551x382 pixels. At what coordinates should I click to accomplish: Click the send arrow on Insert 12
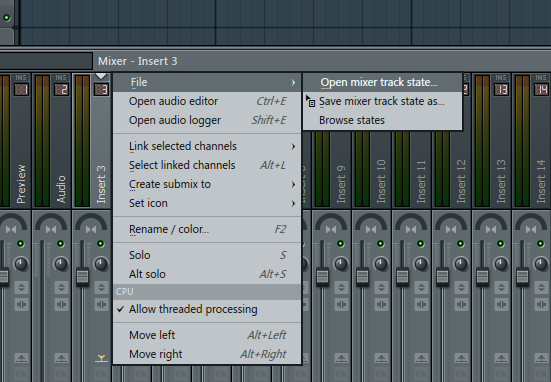point(461,358)
